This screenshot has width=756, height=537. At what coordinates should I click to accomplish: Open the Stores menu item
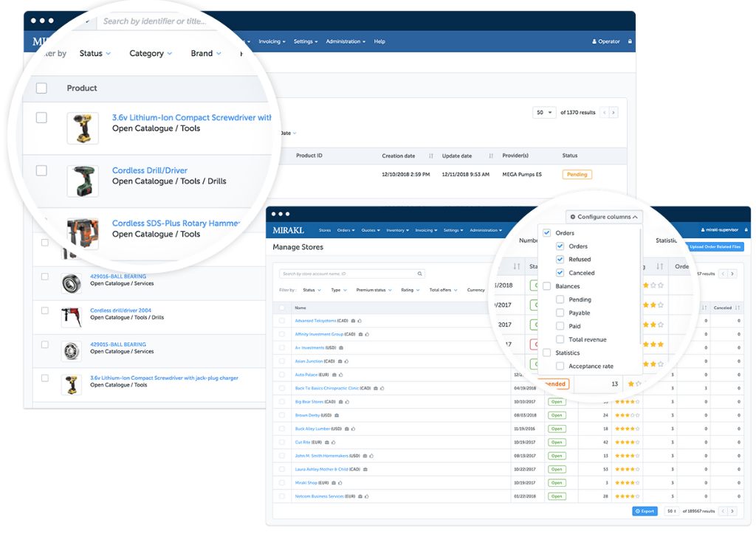[325, 230]
